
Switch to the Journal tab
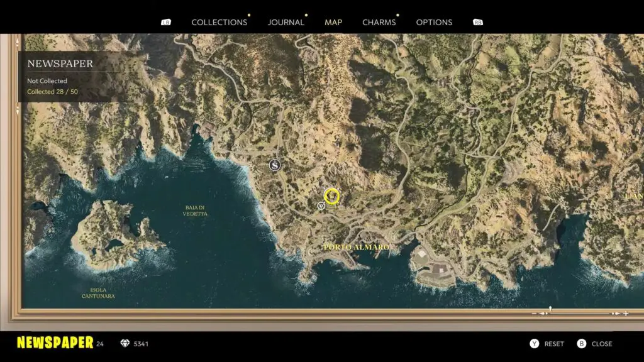pyautogui.click(x=286, y=22)
